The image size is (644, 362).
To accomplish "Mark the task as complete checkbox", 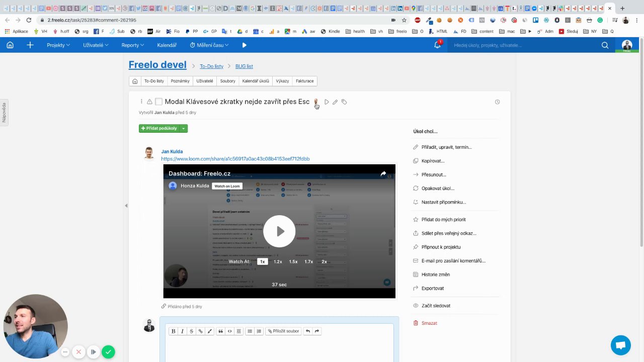I will point(158,102).
